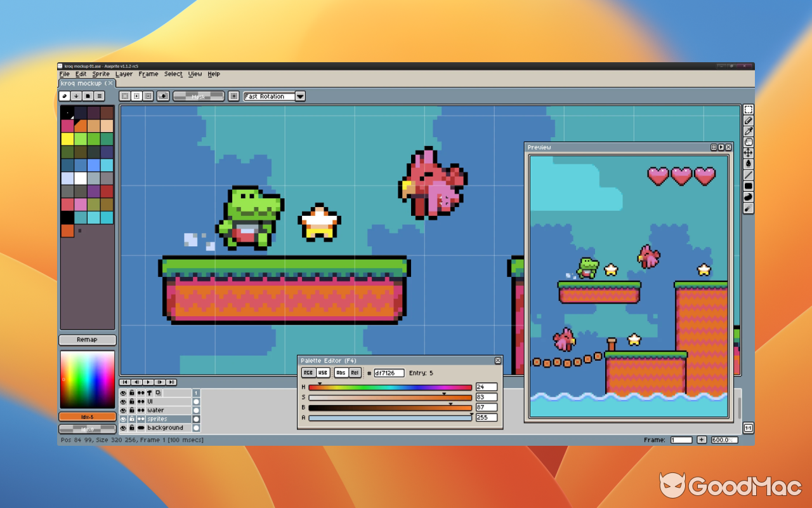Toggle visibility of the UI layer

click(123, 401)
